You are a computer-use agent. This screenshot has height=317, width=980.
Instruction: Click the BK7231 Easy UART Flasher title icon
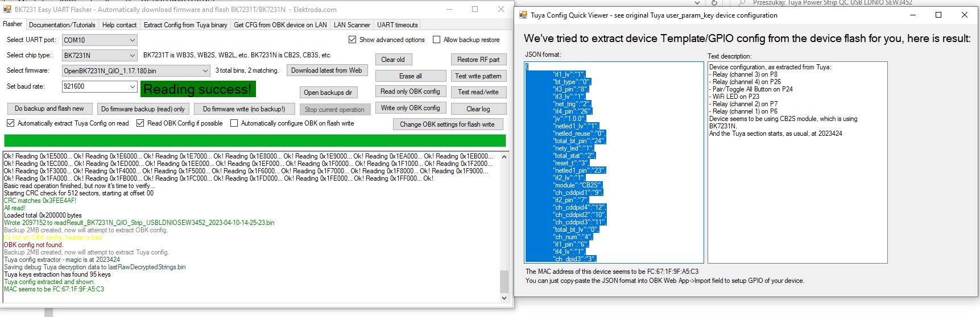(x=7, y=9)
